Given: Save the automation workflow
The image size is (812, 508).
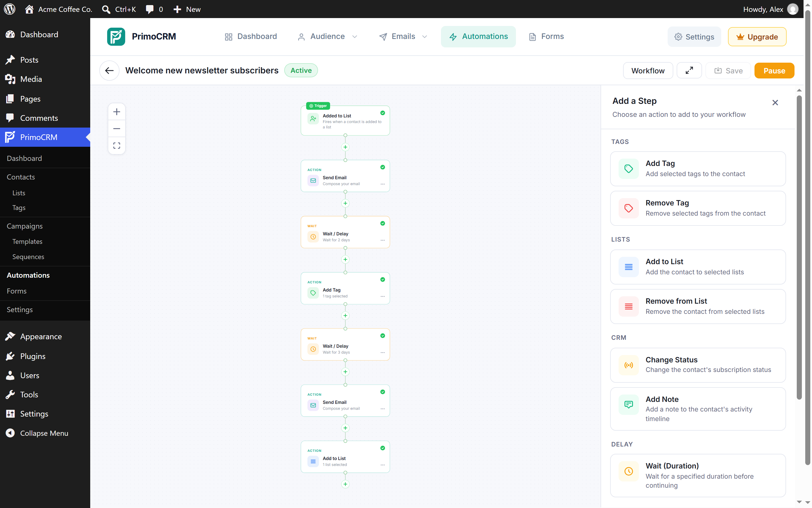Looking at the screenshot, I should point(728,71).
